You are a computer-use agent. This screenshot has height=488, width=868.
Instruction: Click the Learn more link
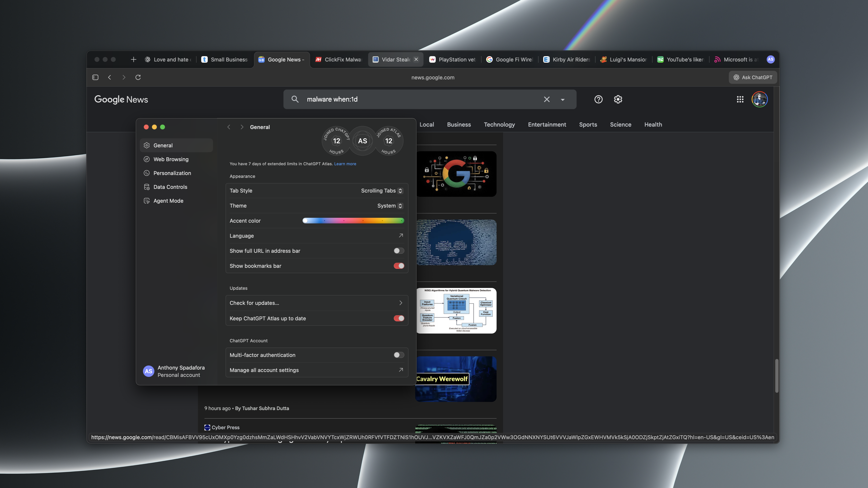(345, 164)
